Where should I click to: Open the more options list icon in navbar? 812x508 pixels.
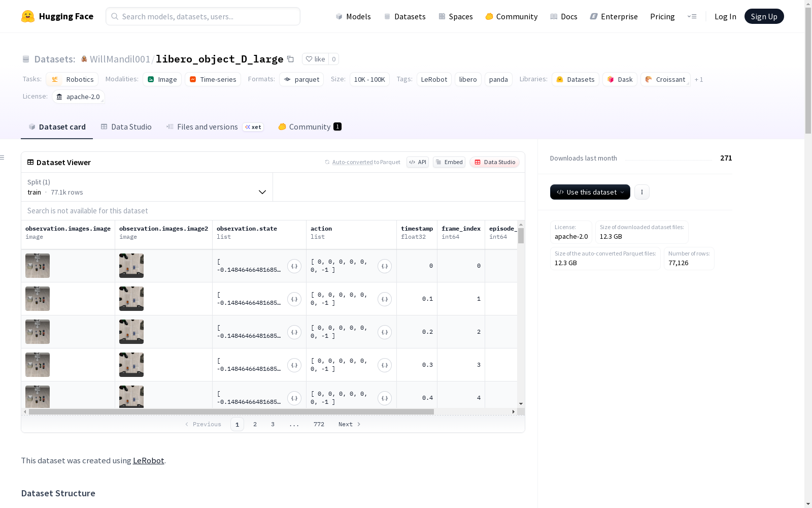click(x=692, y=16)
